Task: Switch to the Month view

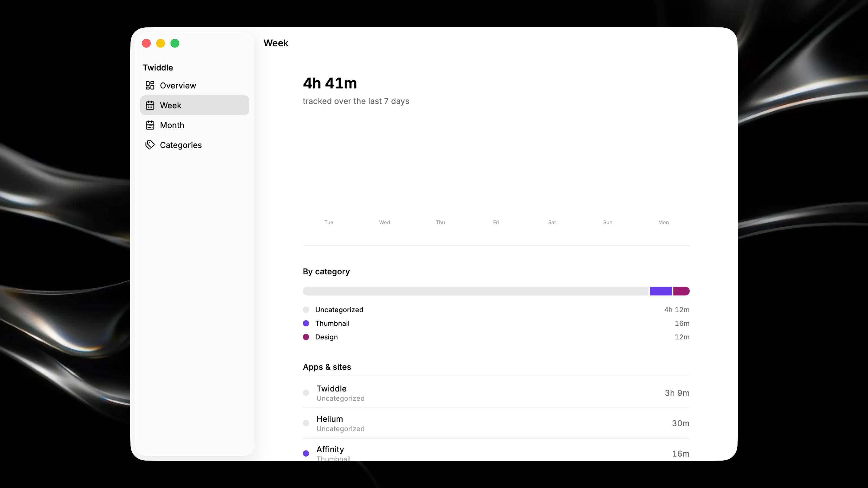Action: tap(194, 125)
